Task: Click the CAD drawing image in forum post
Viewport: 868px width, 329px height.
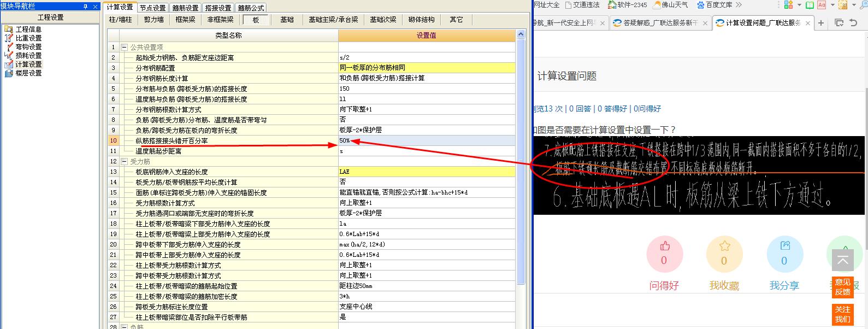Action: pyautogui.click(x=699, y=175)
